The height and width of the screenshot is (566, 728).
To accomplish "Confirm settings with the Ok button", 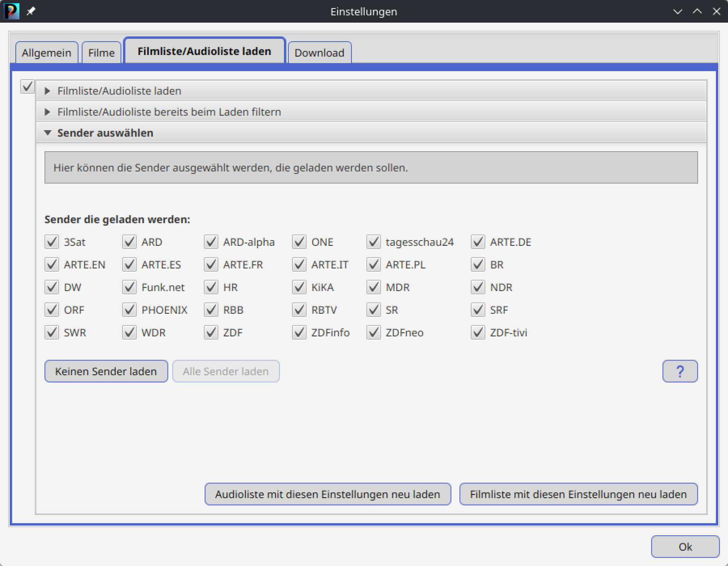I will (685, 547).
